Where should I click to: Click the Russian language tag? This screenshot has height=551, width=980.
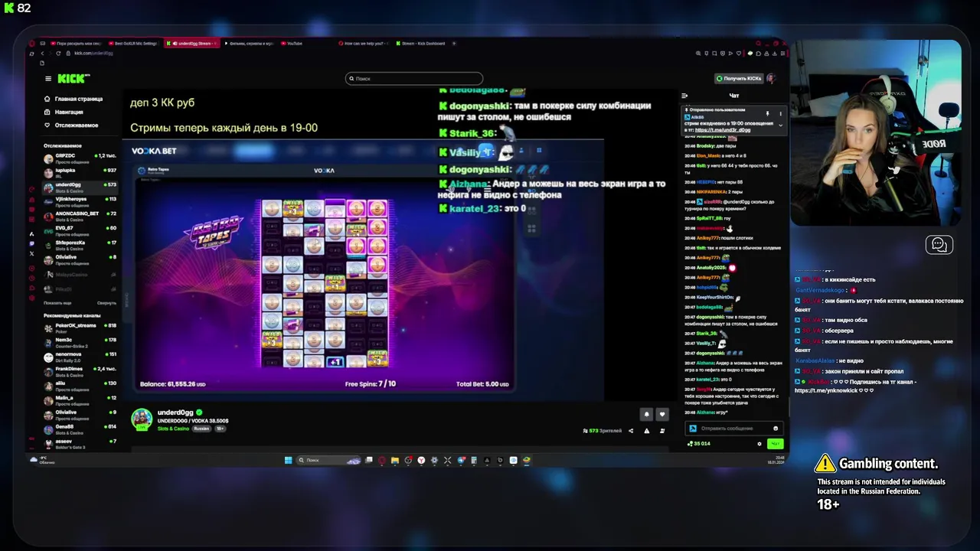[x=201, y=429]
